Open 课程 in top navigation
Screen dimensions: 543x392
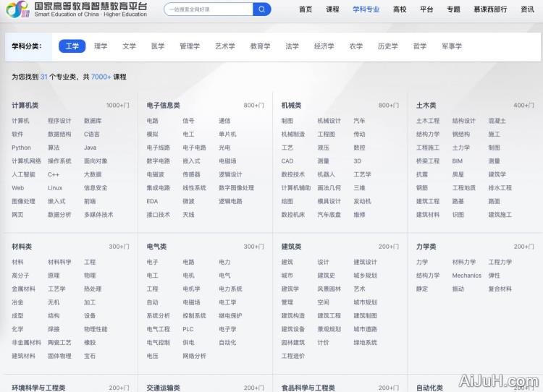point(332,9)
